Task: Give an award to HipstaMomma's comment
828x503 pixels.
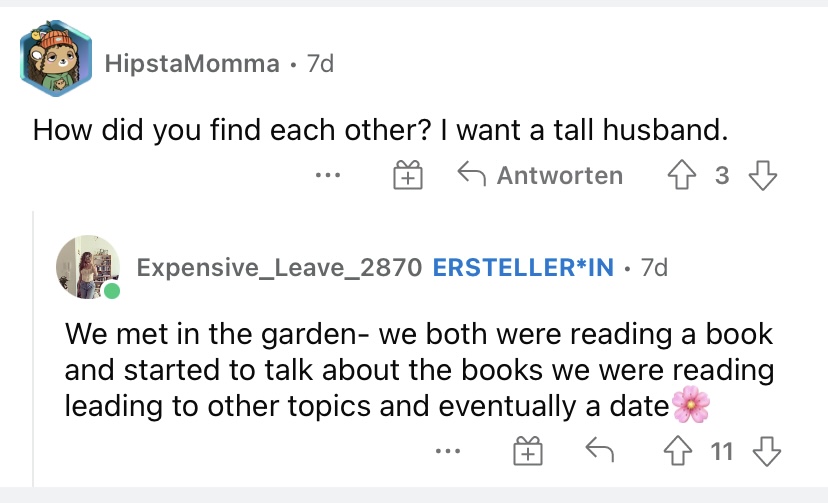Action: pyautogui.click(x=408, y=175)
